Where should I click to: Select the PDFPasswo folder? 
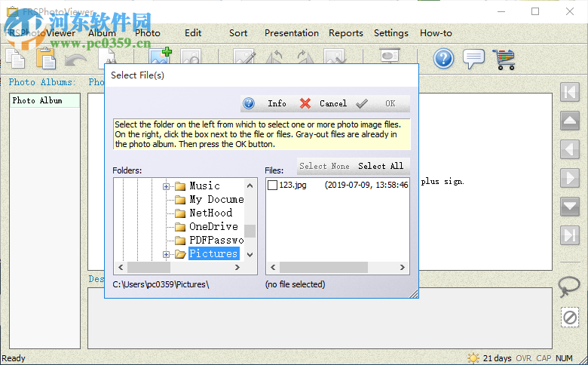[216, 240]
